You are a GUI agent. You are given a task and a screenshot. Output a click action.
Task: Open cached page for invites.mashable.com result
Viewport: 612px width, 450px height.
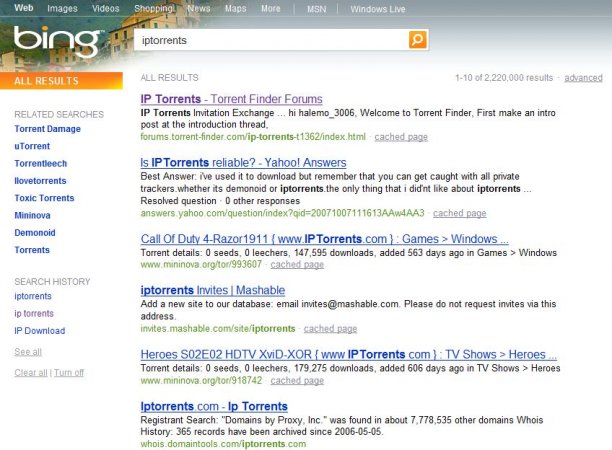coord(330,329)
